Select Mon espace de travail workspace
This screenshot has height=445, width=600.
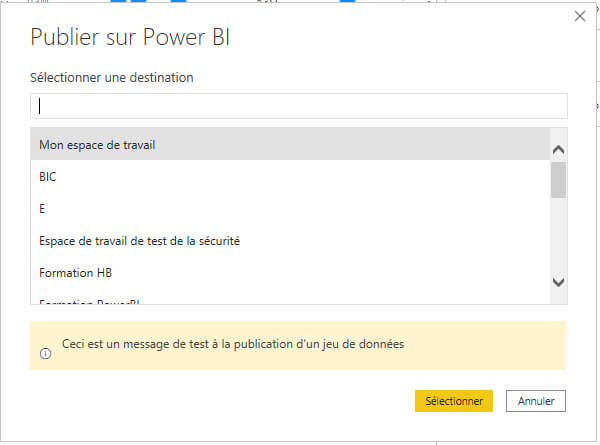pos(290,144)
